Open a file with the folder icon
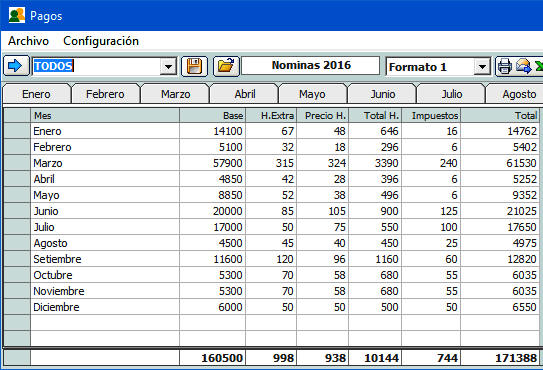The image size is (543, 370). click(226, 66)
